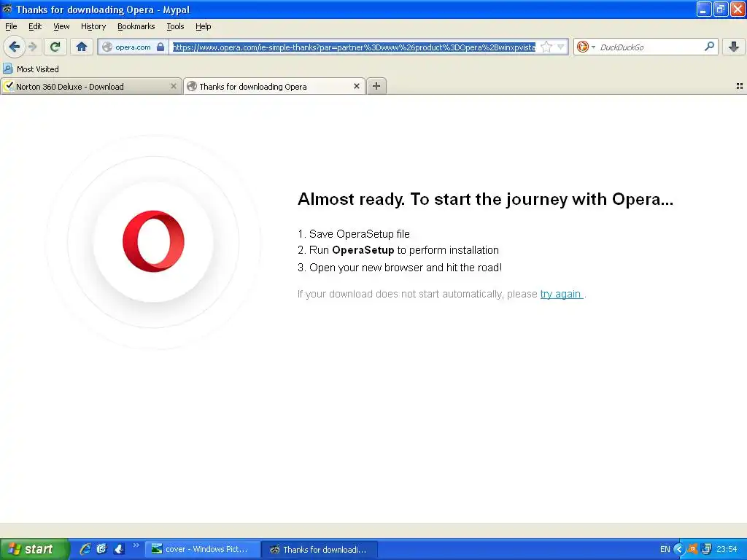Open the View menu
This screenshot has height=560, width=747.
pos(61,27)
